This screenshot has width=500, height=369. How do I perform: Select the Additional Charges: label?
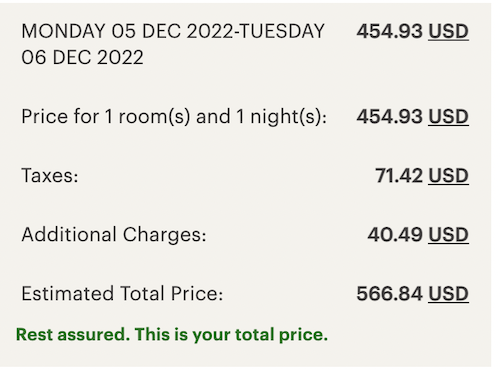pos(114,235)
